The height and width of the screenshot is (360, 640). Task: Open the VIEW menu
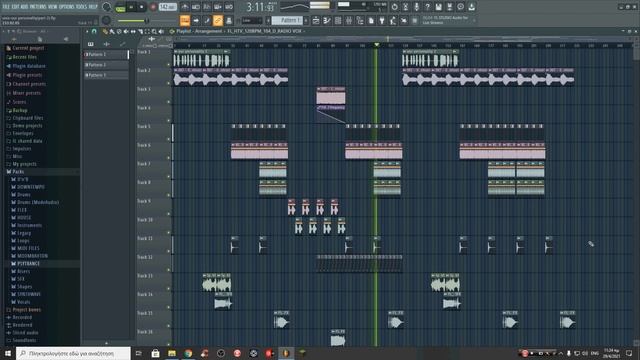(x=53, y=7)
